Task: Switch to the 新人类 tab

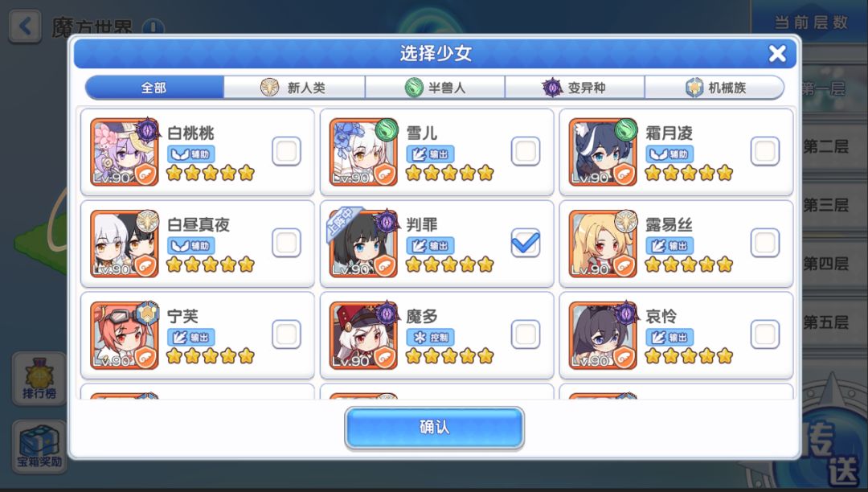Action: 294,88
